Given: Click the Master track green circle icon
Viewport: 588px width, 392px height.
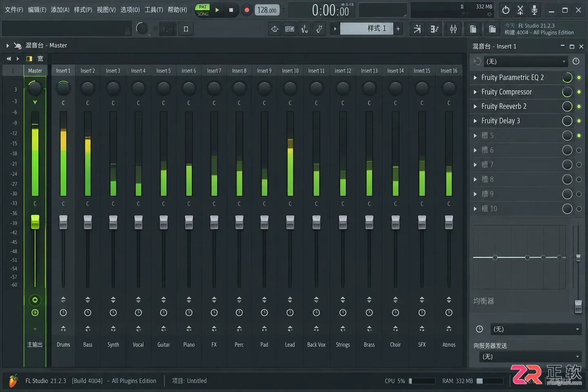Looking at the screenshot, I should point(35,300).
